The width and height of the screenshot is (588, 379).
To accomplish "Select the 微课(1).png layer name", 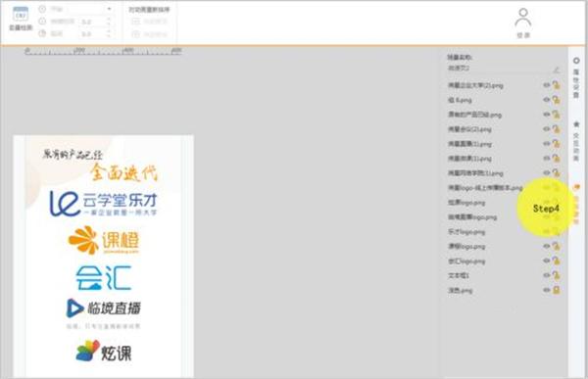I will tap(469, 159).
